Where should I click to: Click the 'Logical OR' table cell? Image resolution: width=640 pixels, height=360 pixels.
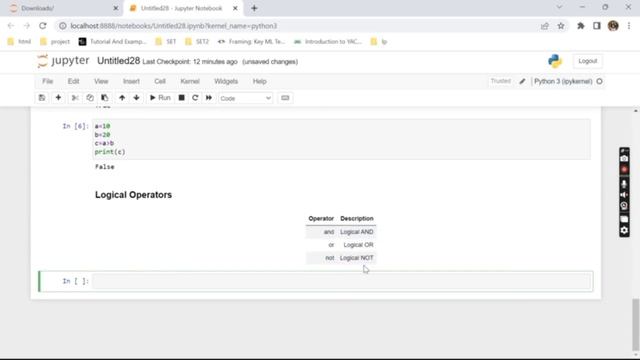coord(358,245)
